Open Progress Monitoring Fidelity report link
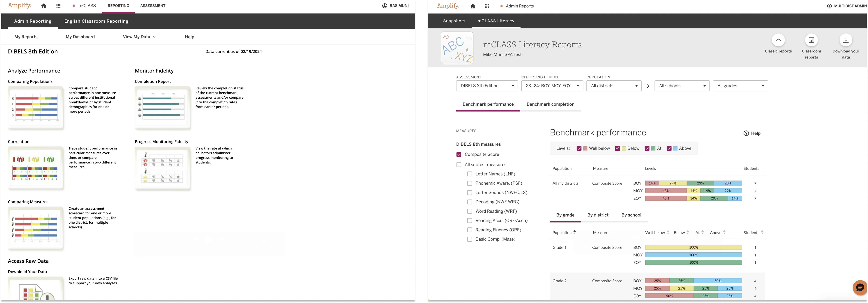This screenshot has width=868, height=303. pos(161,142)
